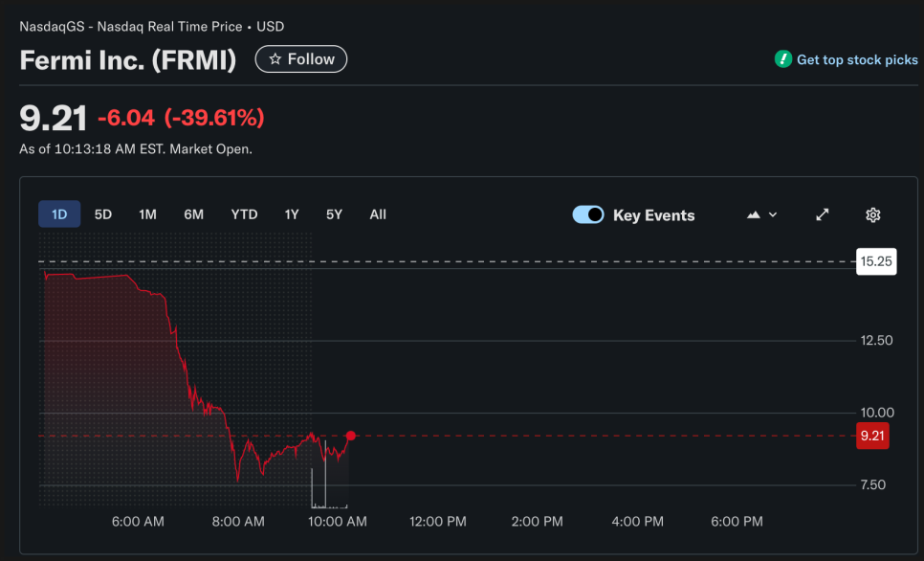
Task: Expand the chart to full screen
Action: (822, 215)
